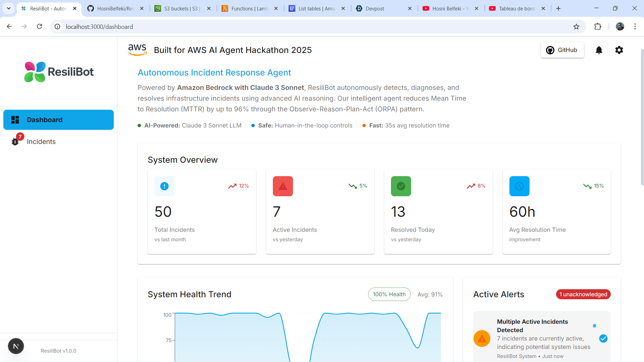Reload the dashboard page
The width and height of the screenshot is (644, 362).
click(x=39, y=27)
